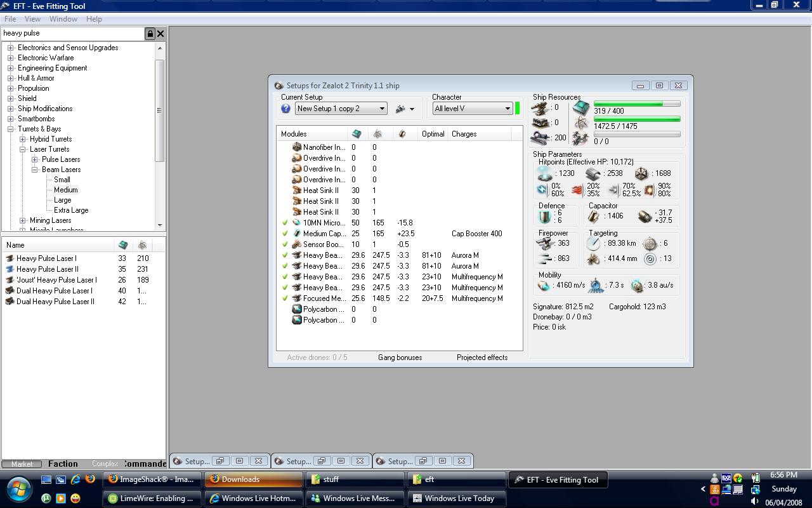
Task: Click the 10MN Microwarpdrive module icon
Action: 296,223
